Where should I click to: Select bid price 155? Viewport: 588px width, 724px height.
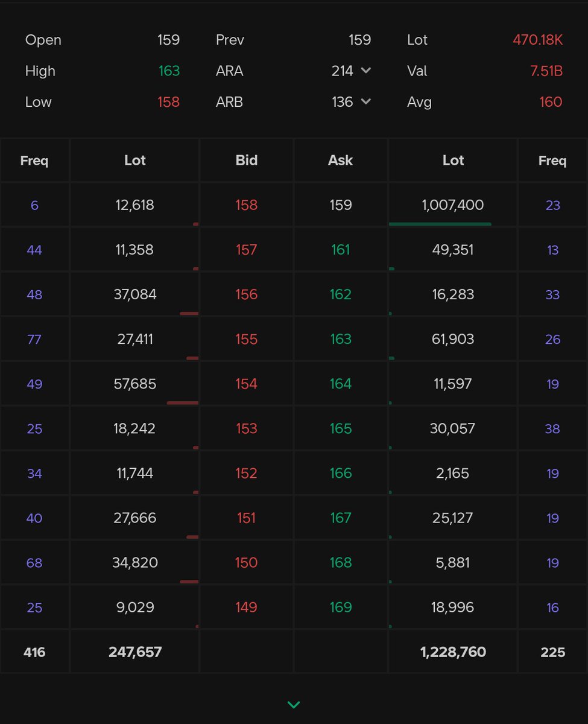pos(247,339)
